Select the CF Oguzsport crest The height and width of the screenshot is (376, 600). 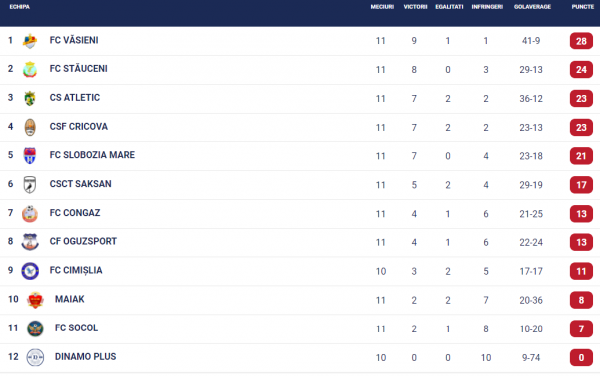tap(30, 242)
